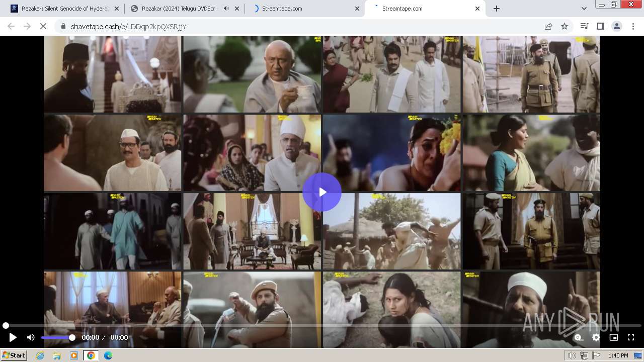This screenshot has height=362, width=644.
Task: Click the 00:00 / 00:00 time display
Action: point(105,337)
